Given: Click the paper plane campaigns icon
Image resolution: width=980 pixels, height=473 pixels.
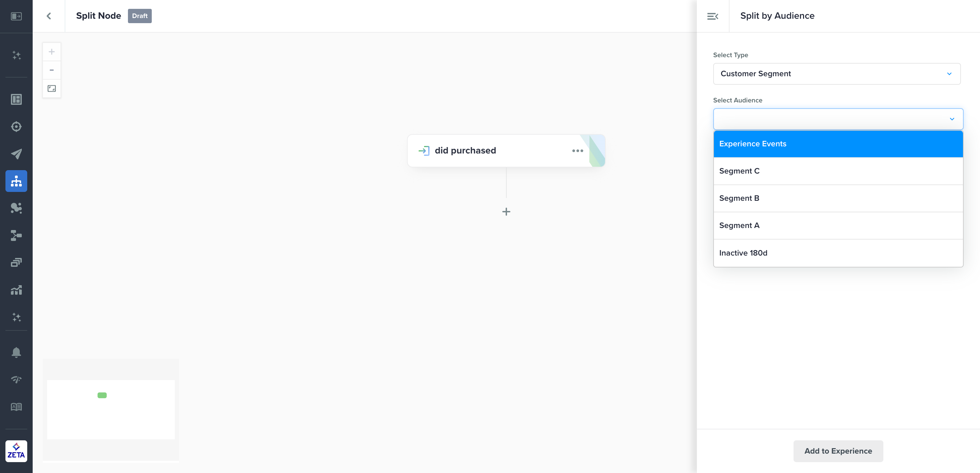Looking at the screenshot, I should (x=16, y=154).
